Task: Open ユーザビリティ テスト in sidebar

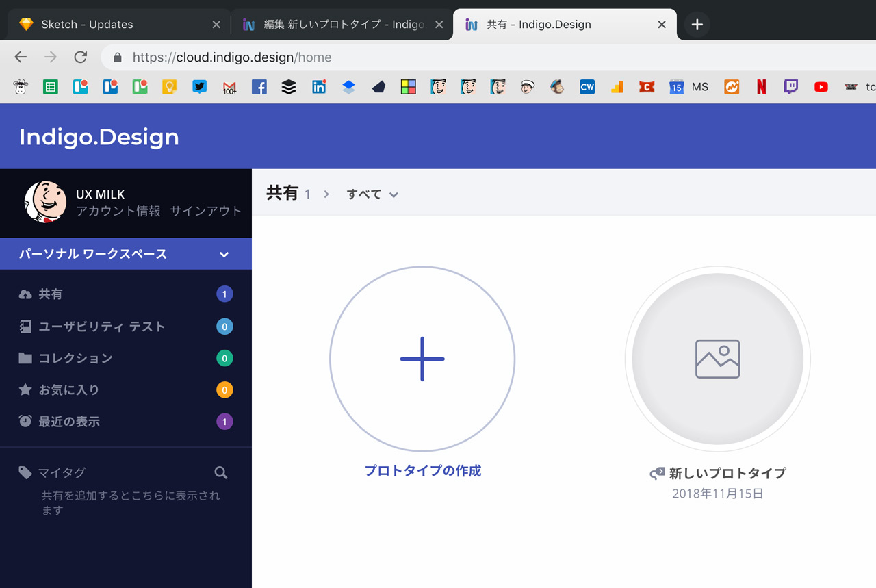Action: pyautogui.click(x=101, y=327)
